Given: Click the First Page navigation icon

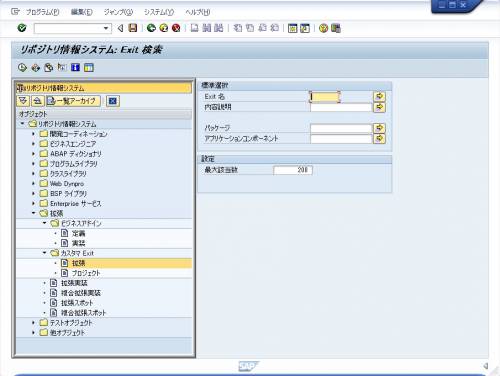Looking at the screenshot, I should pos(238,28).
